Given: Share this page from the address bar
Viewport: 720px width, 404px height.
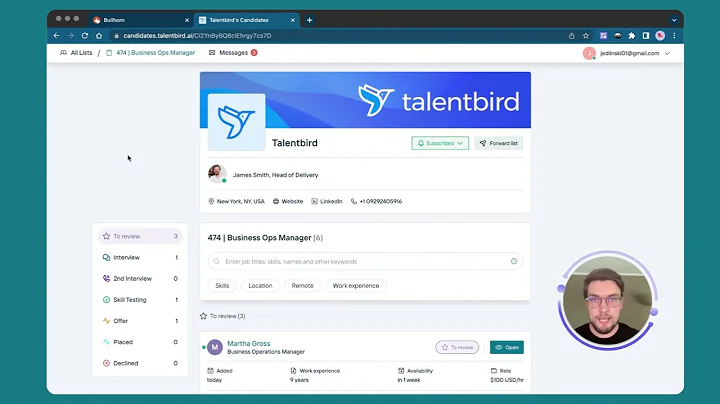Looking at the screenshot, I should (x=572, y=35).
